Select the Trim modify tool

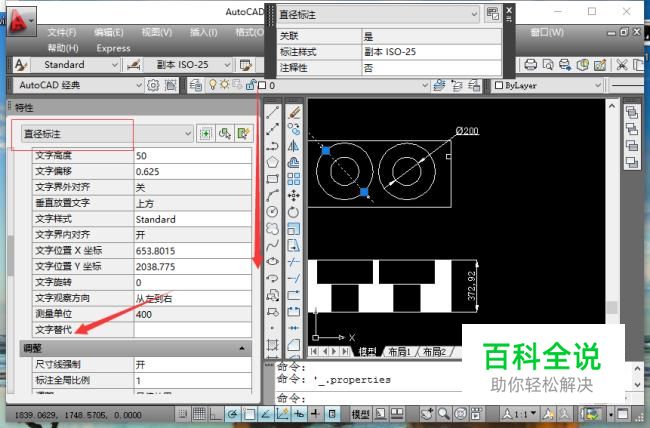(294, 262)
